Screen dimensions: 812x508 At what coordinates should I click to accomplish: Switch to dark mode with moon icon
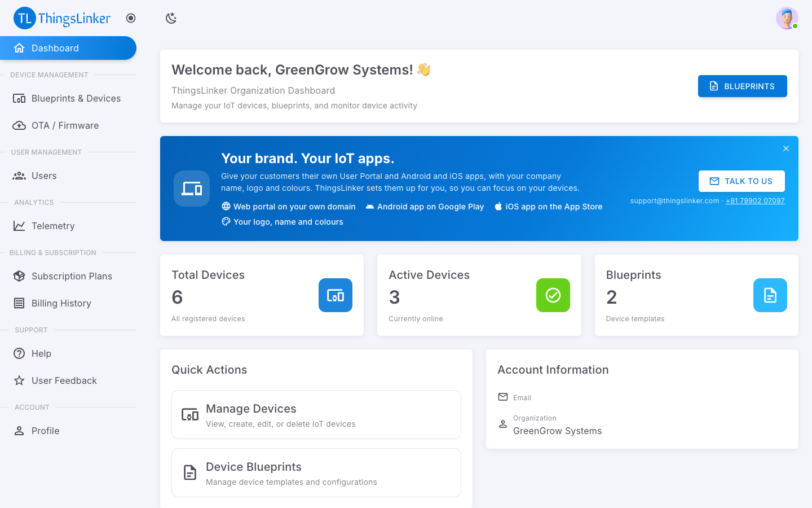point(171,18)
